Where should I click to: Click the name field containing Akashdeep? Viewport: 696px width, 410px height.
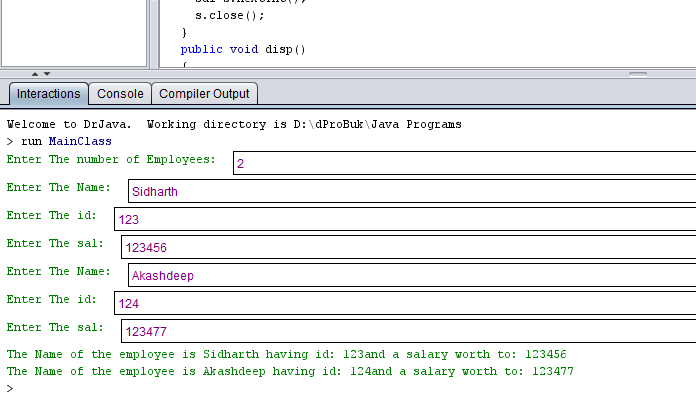pos(410,275)
